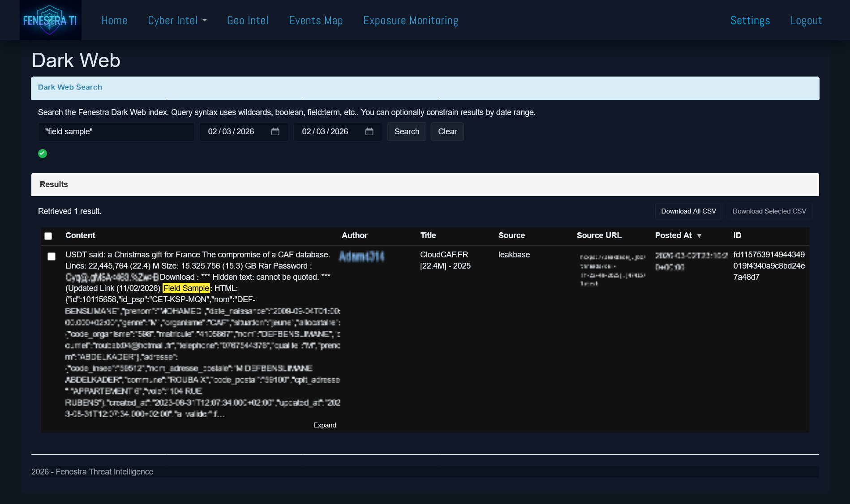Select the CloudCAF.FR result row checkbox
850x504 pixels.
(52, 256)
